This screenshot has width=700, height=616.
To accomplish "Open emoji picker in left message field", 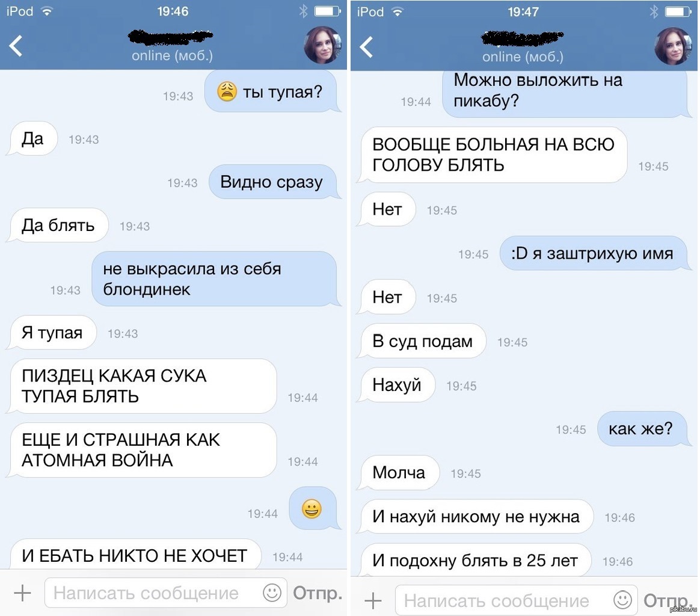I will click(271, 593).
